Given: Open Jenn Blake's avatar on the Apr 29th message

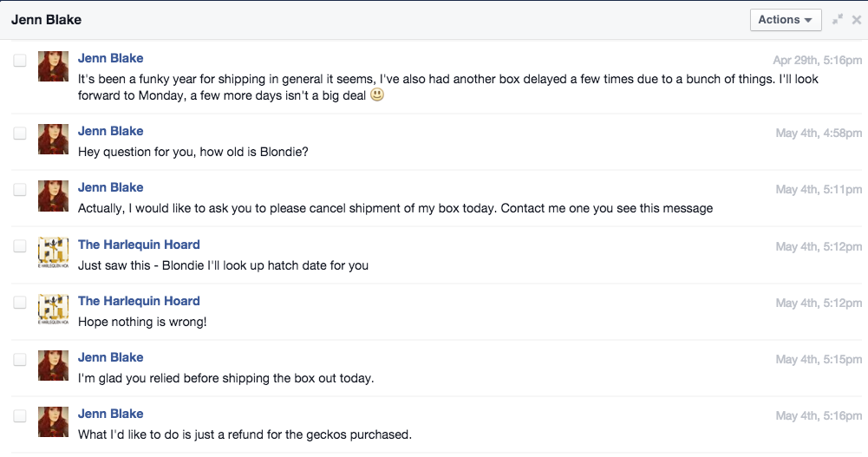Looking at the screenshot, I should 53,67.
